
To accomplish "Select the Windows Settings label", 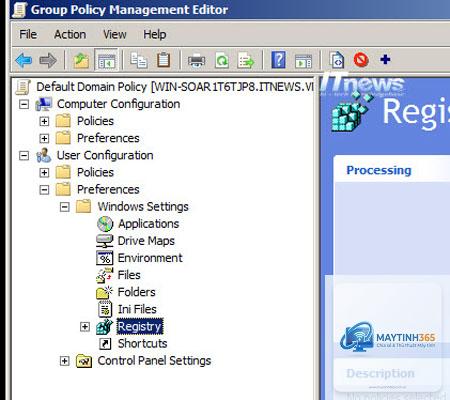I will (143, 207).
